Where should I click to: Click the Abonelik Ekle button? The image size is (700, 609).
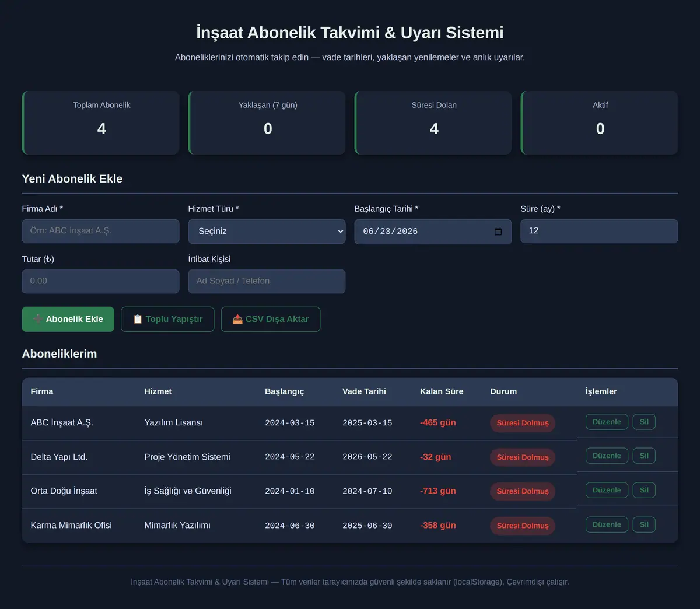point(68,319)
